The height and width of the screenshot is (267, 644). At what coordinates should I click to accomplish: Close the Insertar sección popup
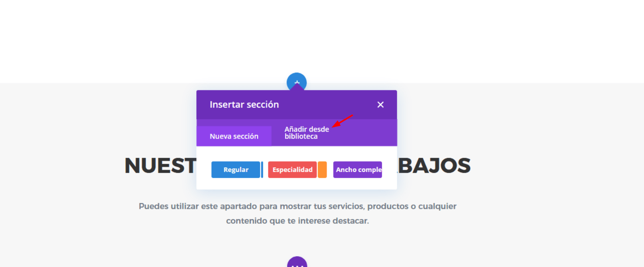point(380,105)
